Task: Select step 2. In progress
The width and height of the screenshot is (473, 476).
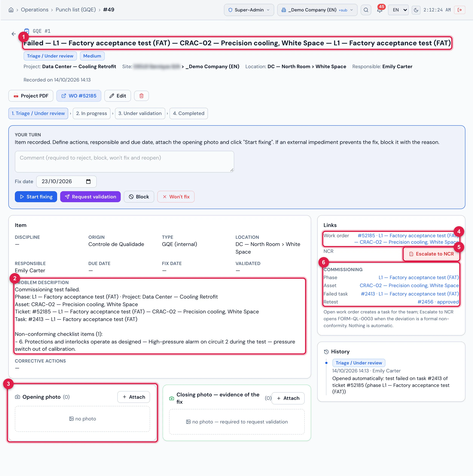Action: pos(91,113)
